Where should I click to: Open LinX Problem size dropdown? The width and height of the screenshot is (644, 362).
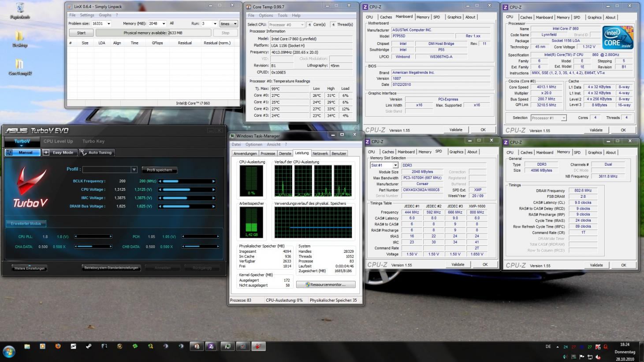[109, 24]
